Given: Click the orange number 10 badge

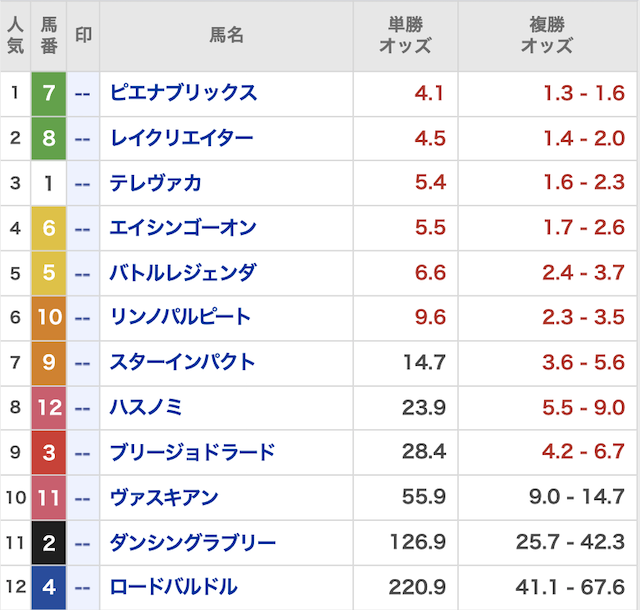Looking at the screenshot, I should (49, 318).
